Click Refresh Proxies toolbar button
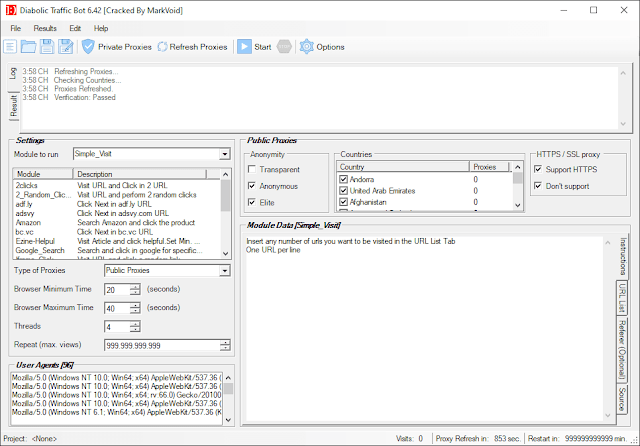 coord(192,47)
